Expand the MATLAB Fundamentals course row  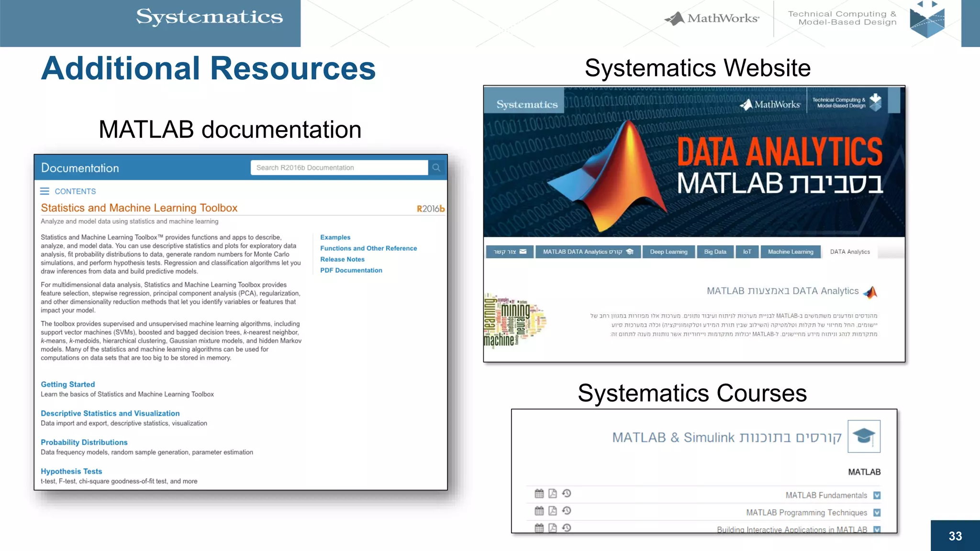click(877, 496)
